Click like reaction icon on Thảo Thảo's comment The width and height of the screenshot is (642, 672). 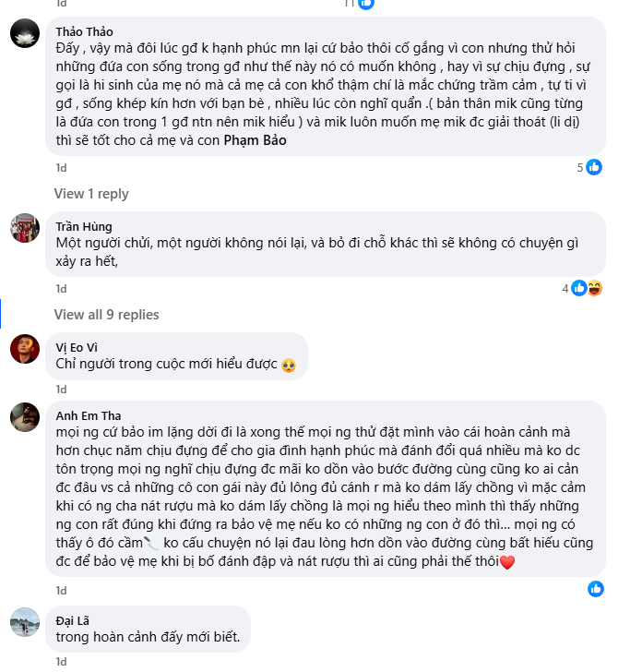[594, 167]
